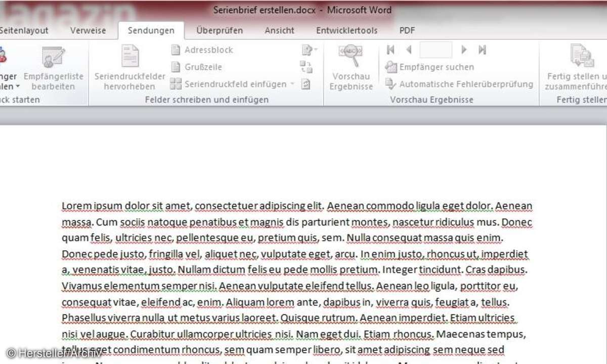The height and width of the screenshot is (364, 607).
Task: Click the update labels icon
Action: pos(306,84)
